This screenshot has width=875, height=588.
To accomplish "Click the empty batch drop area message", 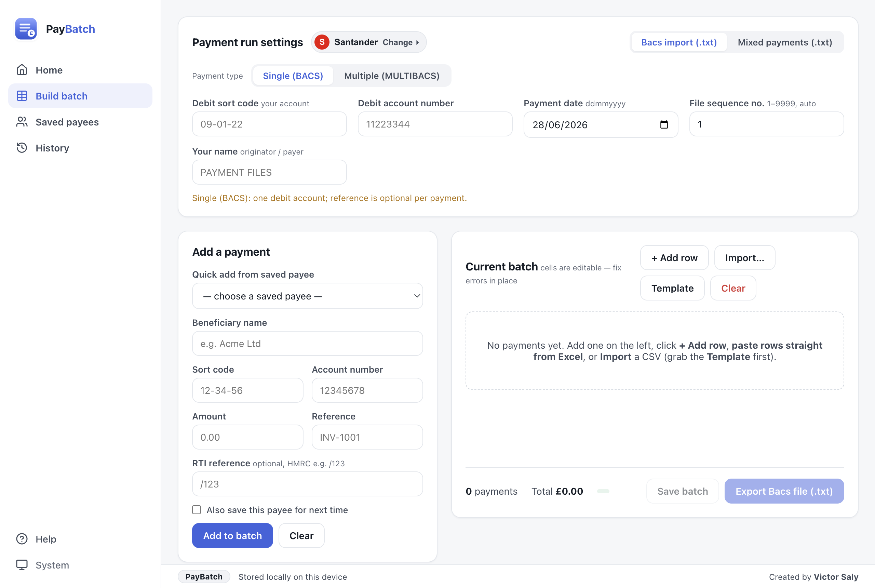I will 655,351.
